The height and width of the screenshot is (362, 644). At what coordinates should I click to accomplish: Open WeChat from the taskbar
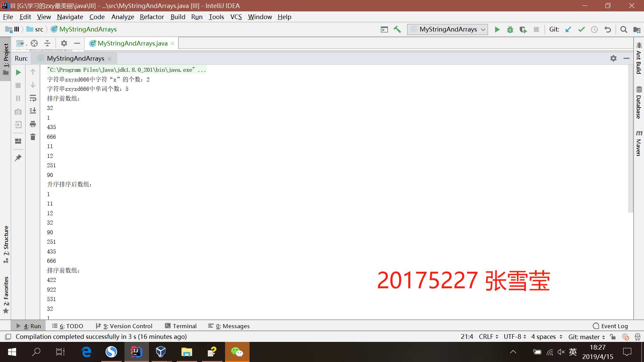pyautogui.click(x=237, y=352)
